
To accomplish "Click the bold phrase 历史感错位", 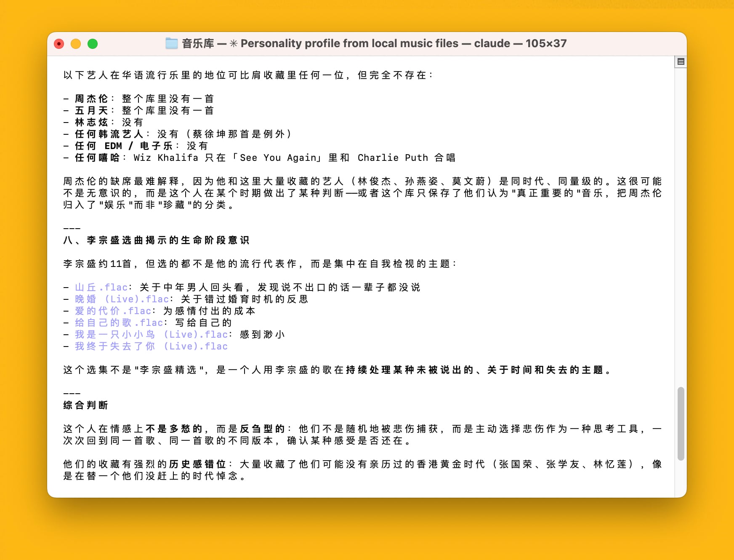I will pyautogui.click(x=197, y=464).
